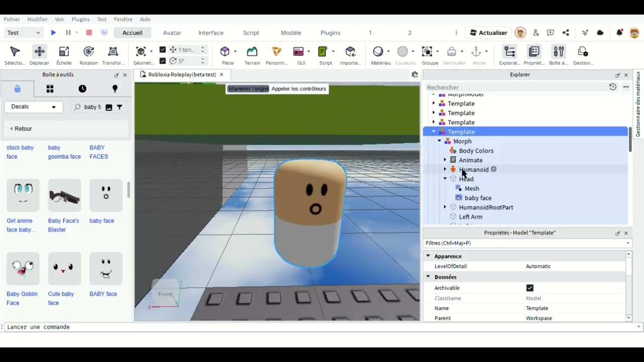Activate the Déplacer move tool
This screenshot has height=362, width=644.
pyautogui.click(x=39, y=55)
